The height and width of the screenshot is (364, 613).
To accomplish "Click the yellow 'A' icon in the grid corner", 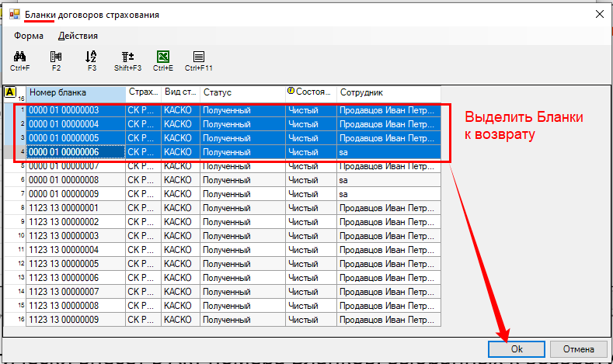I will [10, 92].
